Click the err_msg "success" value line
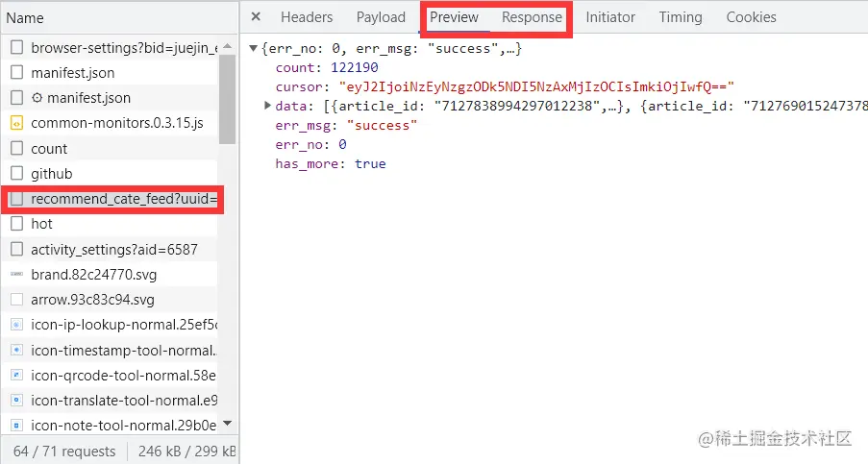The height and width of the screenshot is (464, 868). click(346, 126)
